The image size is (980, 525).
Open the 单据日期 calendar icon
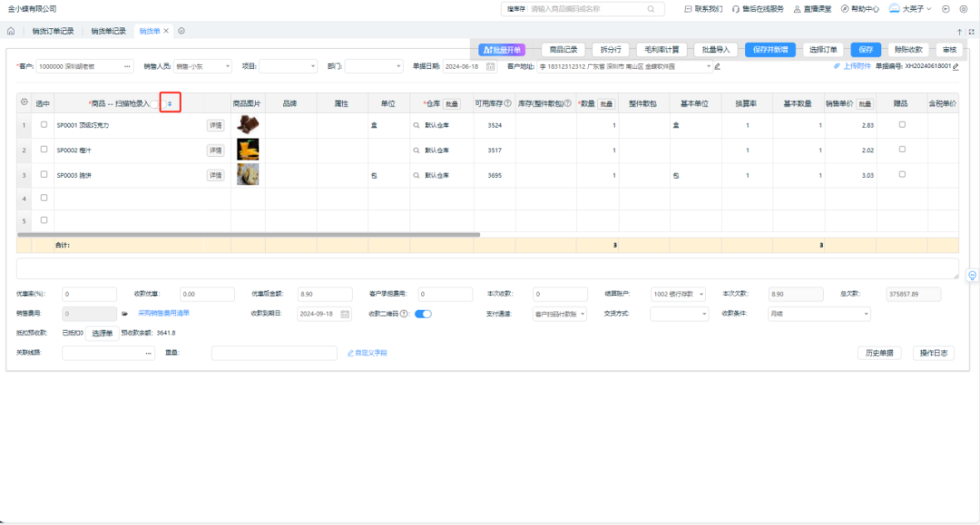(x=491, y=66)
